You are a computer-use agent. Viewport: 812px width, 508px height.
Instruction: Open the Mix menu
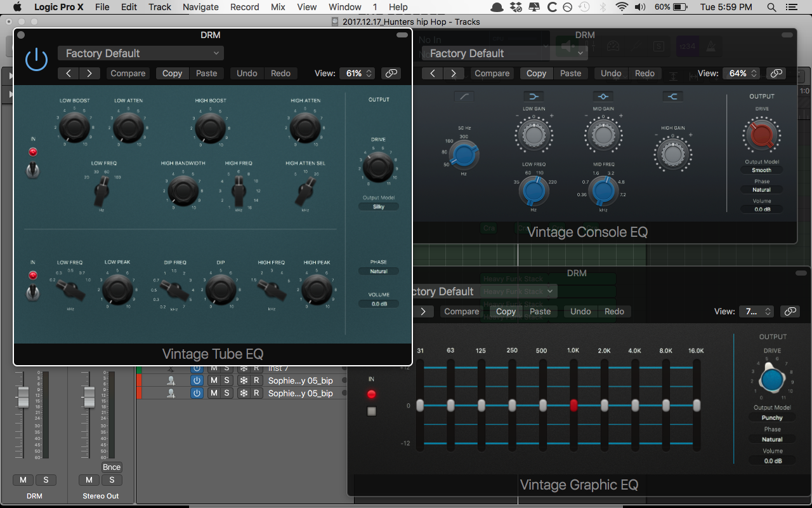click(x=278, y=7)
